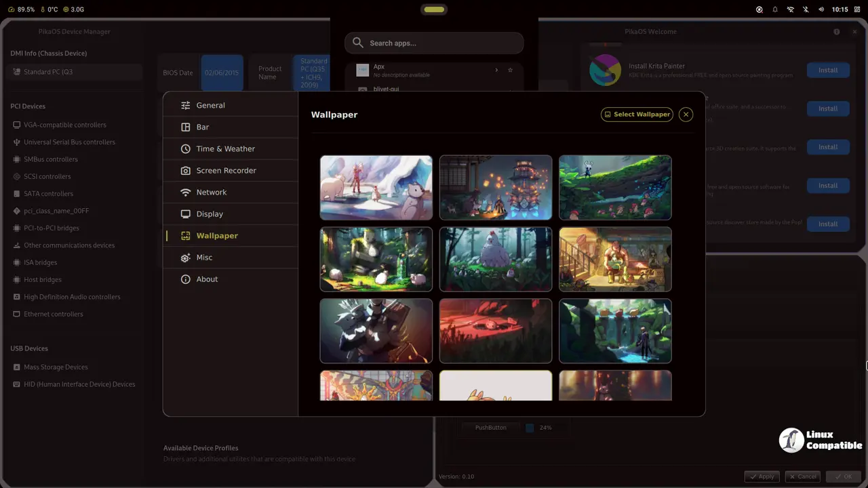Choose the snowy polar bear wallpaper
868x488 pixels.
(x=376, y=188)
